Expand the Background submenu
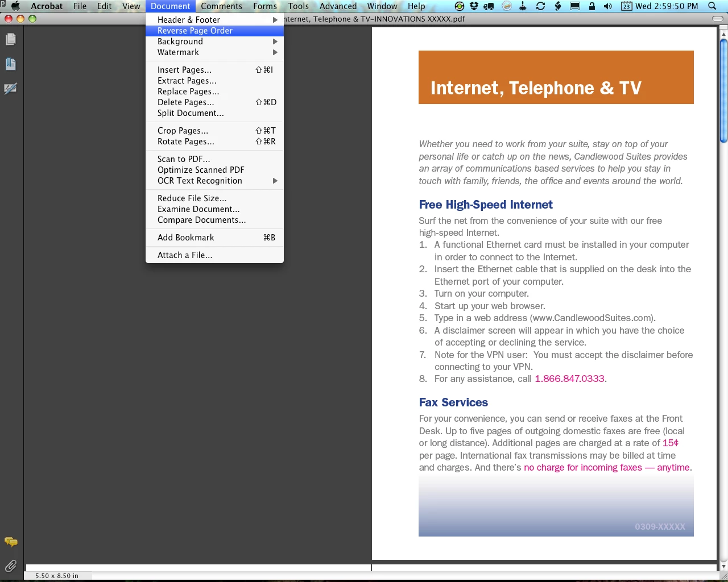 click(x=214, y=41)
